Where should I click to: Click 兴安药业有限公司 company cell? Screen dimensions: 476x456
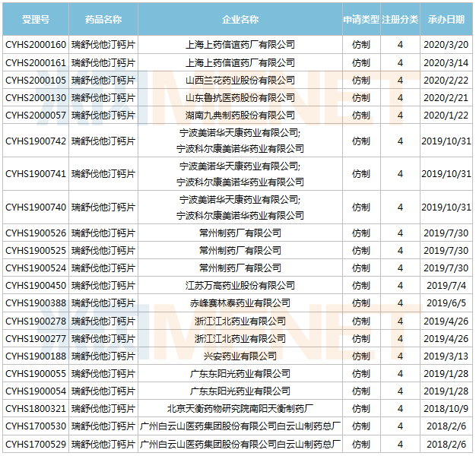240,356
